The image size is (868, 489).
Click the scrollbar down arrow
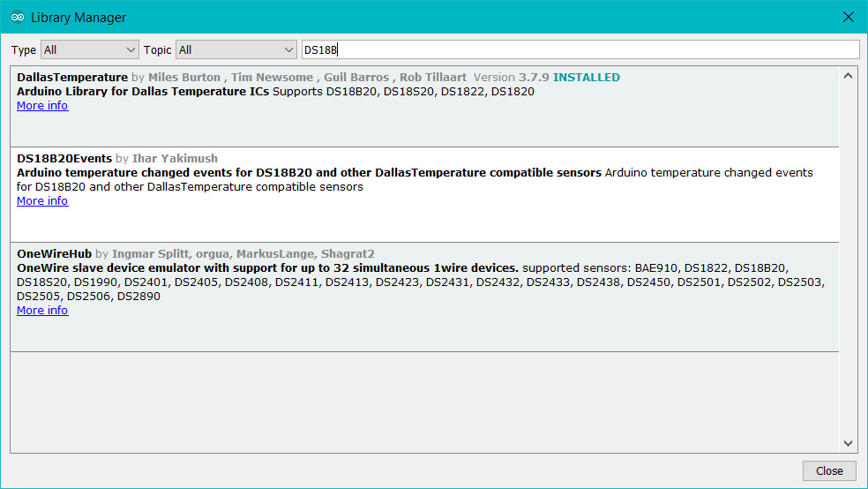pyautogui.click(x=848, y=443)
